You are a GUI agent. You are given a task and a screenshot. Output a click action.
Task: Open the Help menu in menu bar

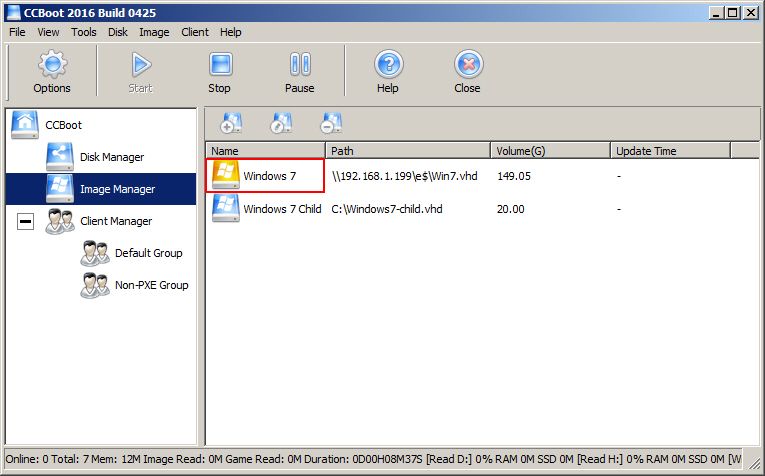(x=230, y=32)
